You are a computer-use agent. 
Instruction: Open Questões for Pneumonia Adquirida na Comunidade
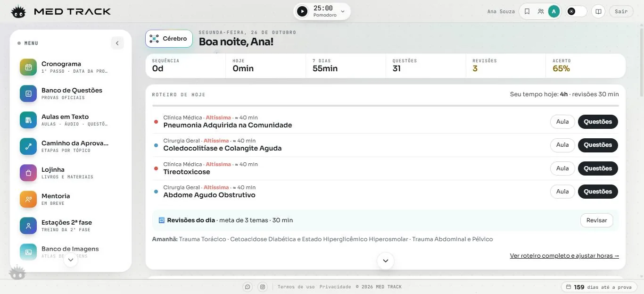(598, 122)
